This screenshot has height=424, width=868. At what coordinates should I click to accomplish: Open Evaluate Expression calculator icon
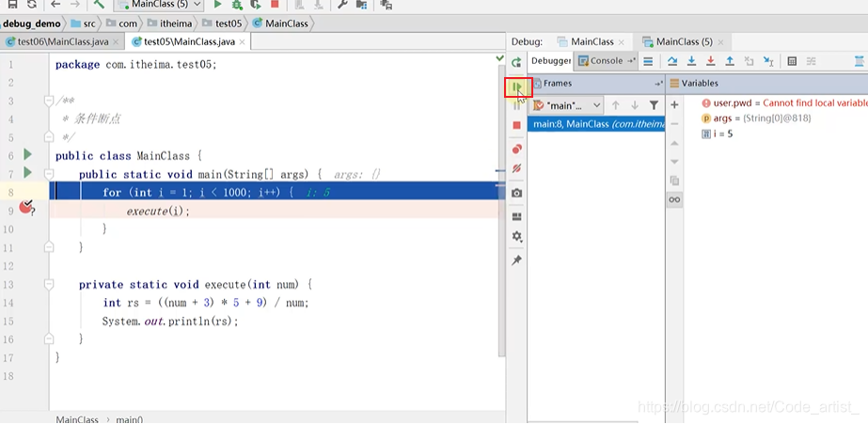point(792,61)
